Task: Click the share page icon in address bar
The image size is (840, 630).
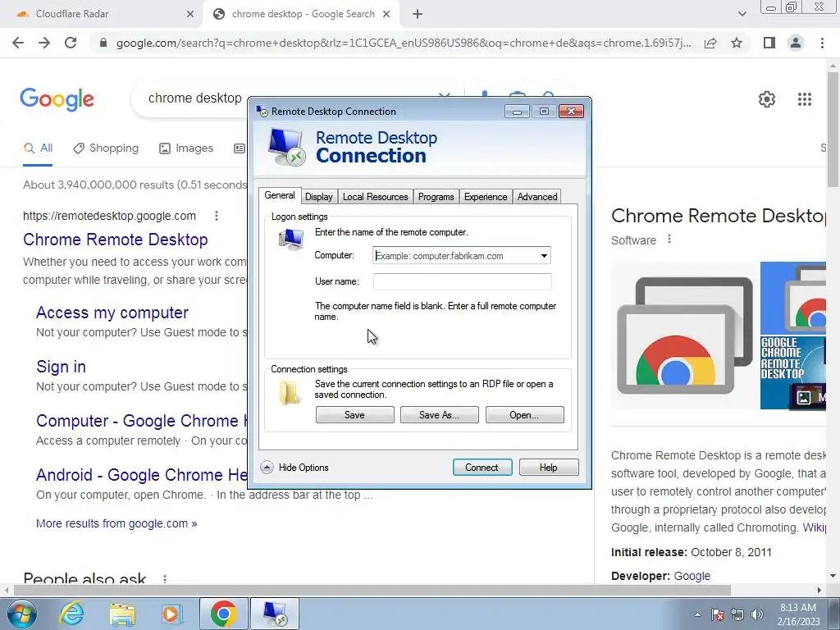Action: [710, 43]
